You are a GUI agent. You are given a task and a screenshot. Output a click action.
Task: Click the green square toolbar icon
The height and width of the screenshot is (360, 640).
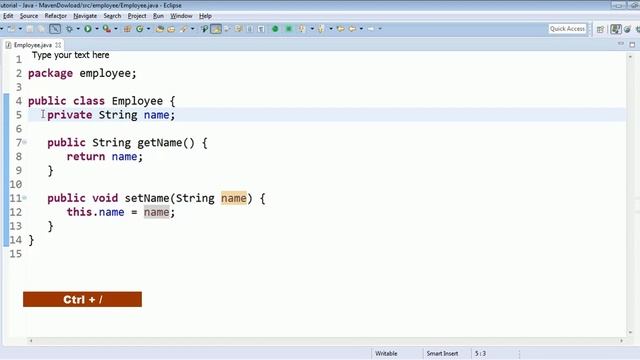click(x=289, y=29)
